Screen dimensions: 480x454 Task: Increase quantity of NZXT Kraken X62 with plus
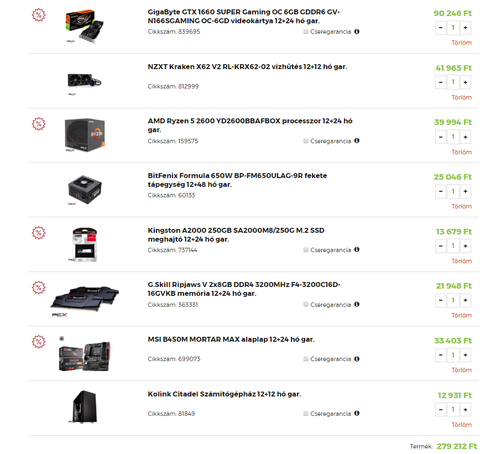465,82
